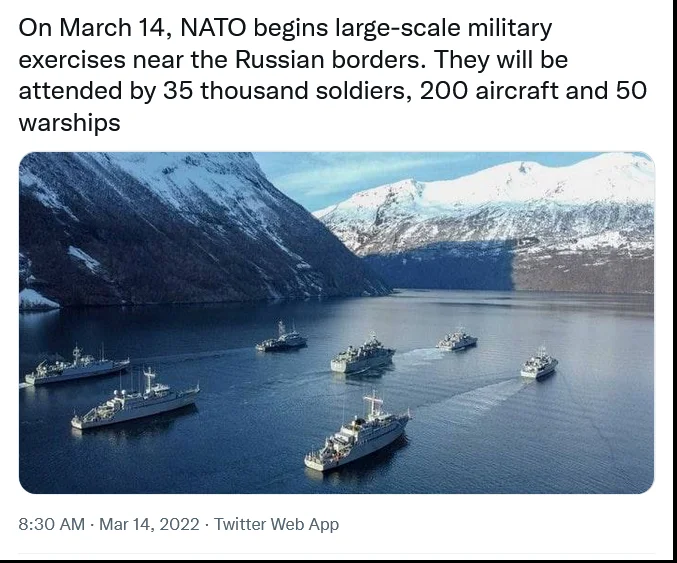Click the ship at the photo's left edge
This screenshot has width=677, height=563.
[x=76, y=365]
